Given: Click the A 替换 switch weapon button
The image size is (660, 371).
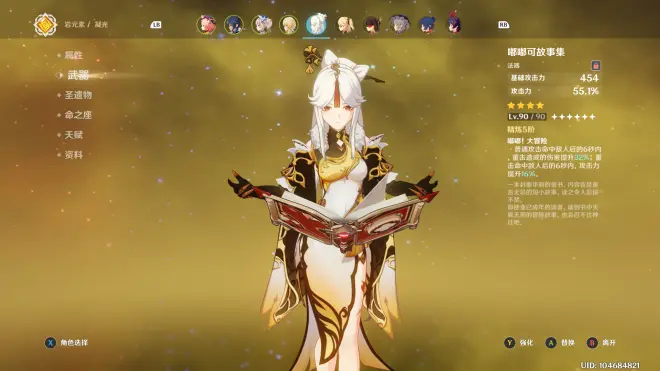Looking at the screenshot, I should click(x=560, y=343).
